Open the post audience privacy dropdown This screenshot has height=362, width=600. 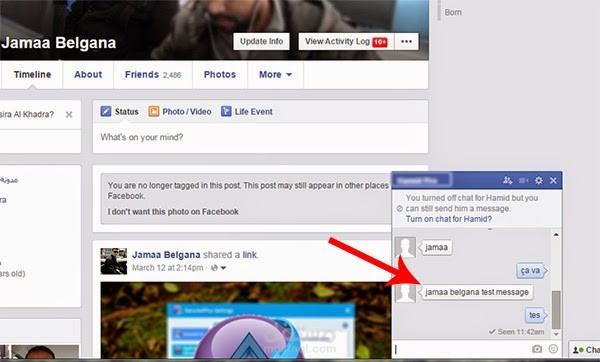coord(219,268)
